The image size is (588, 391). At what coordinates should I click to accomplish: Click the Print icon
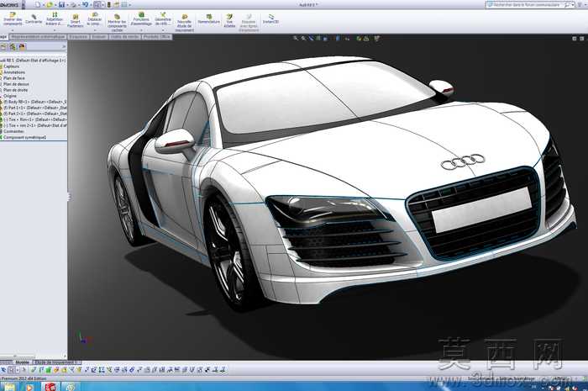coord(74,4)
